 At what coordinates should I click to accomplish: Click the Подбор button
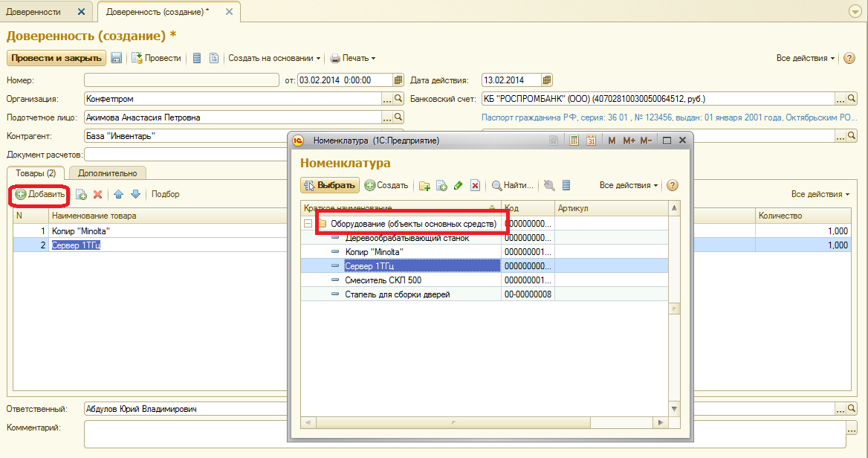[x=166, y=194]
